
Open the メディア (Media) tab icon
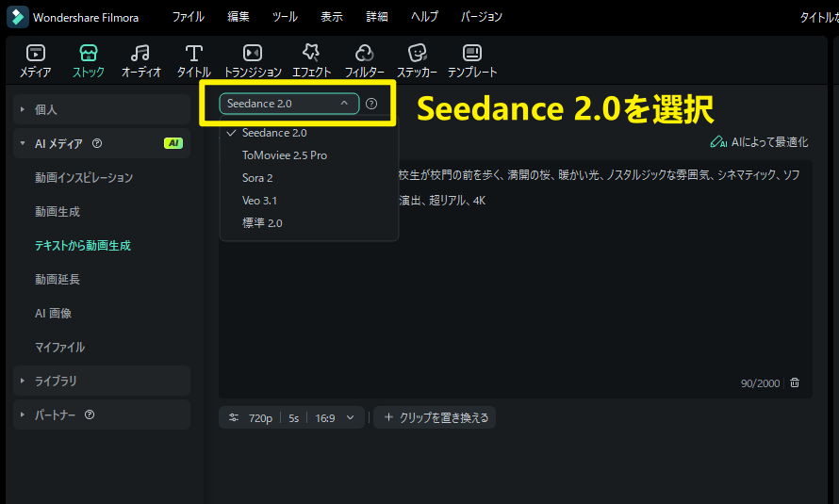pos(35,53)
